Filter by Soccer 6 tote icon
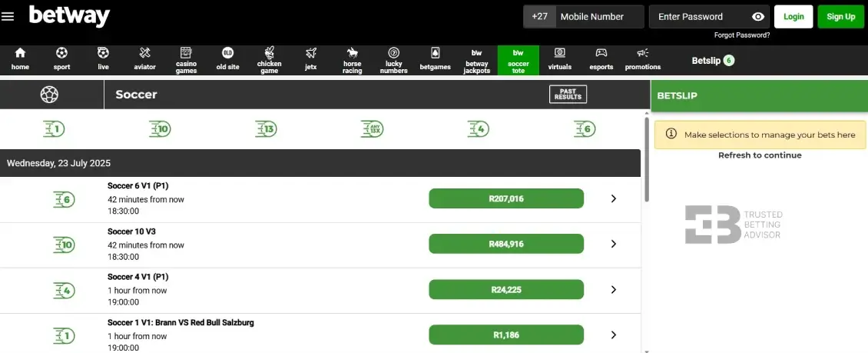The image size is (868, 353). 585,129
